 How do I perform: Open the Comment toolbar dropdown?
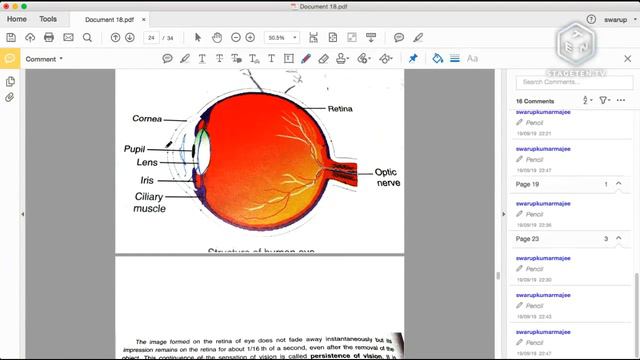pos(44,59)
